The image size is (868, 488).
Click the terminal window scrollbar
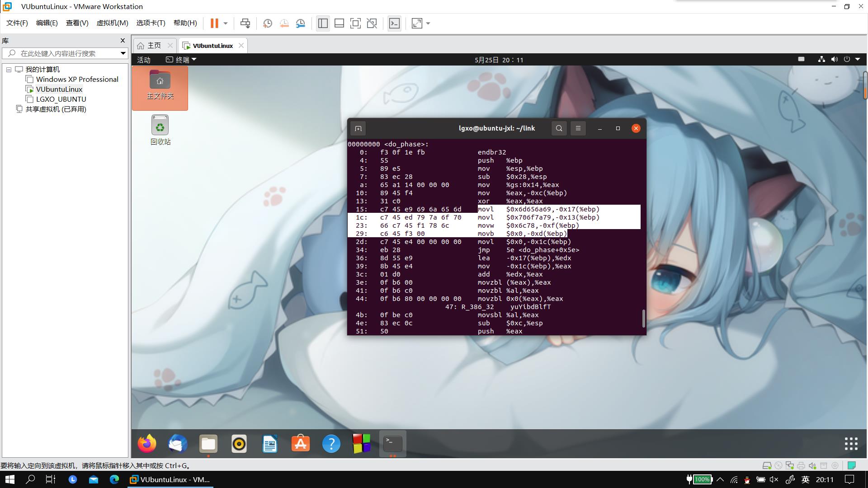point(643,318)
